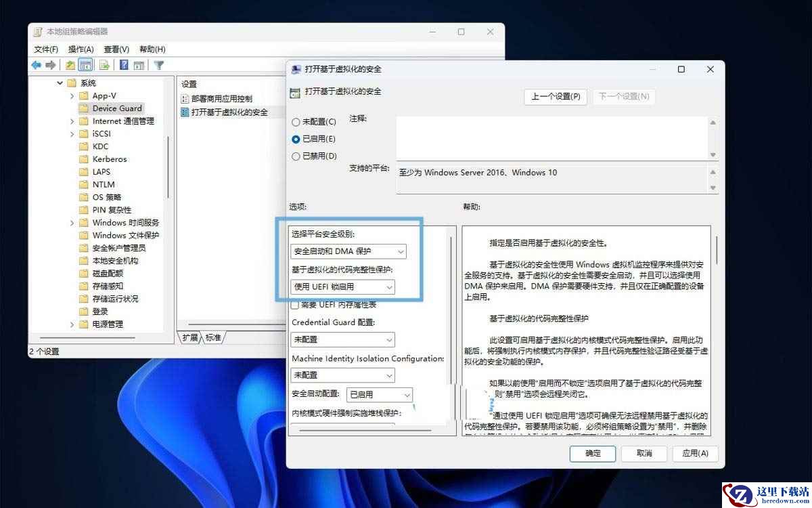Open Help via the blue question-mark icon
Viewport: 812px width, 508px height.
(x=124, y=65)
